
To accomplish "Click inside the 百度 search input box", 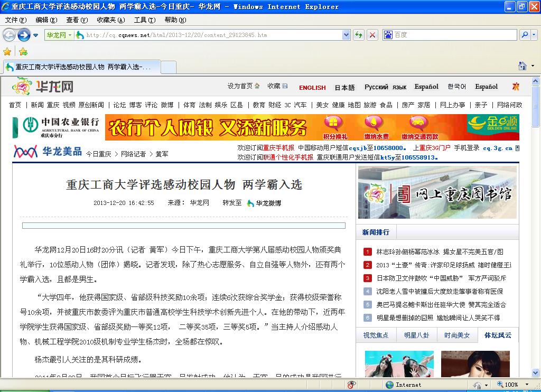I will pyautogui.click(x=454, y=35).
